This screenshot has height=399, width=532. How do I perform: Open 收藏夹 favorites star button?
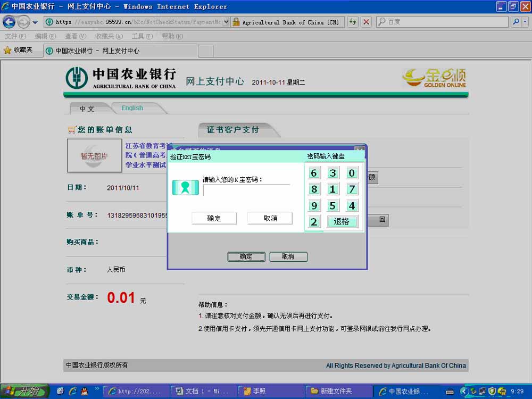(18, 50)
